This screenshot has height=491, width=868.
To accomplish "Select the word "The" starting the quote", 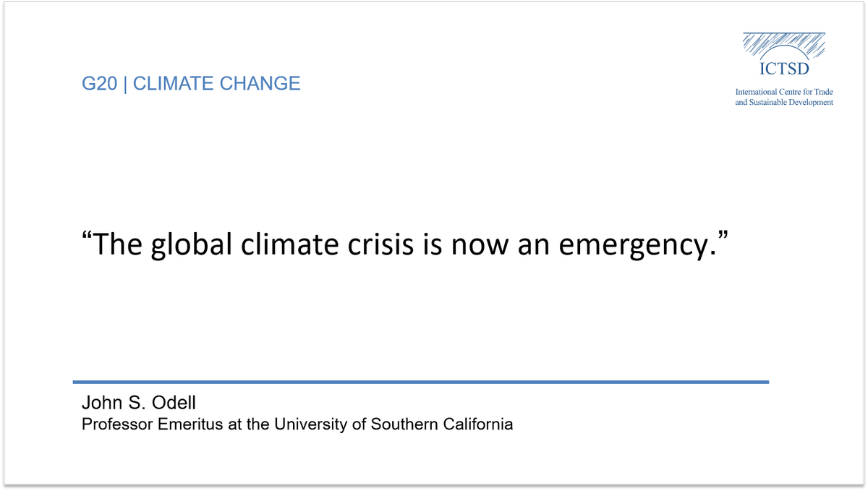I will coord(118,246).
